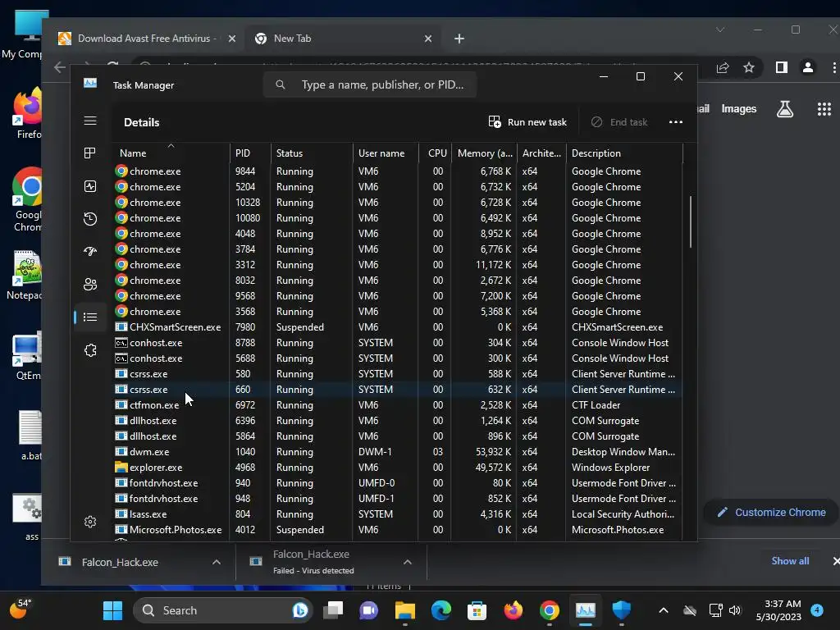Select conhost.exe row with PID 8788
Viewport: 840px width, 630px height.
[x=398, y=342]
